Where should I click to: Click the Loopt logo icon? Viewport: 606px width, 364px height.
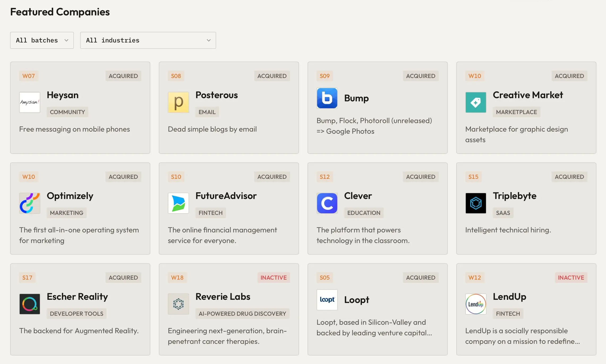[x=327, y=300]
